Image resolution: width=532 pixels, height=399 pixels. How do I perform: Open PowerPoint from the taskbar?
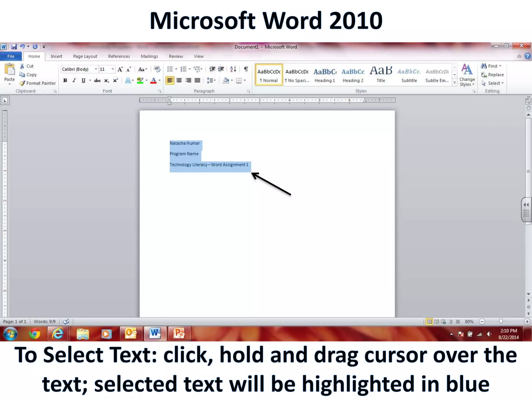[x=179, y=334]
